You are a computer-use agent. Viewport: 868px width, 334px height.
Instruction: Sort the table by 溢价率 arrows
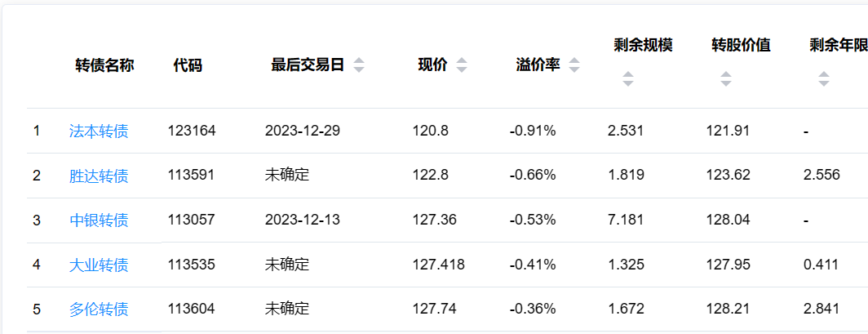pos(574,65)
